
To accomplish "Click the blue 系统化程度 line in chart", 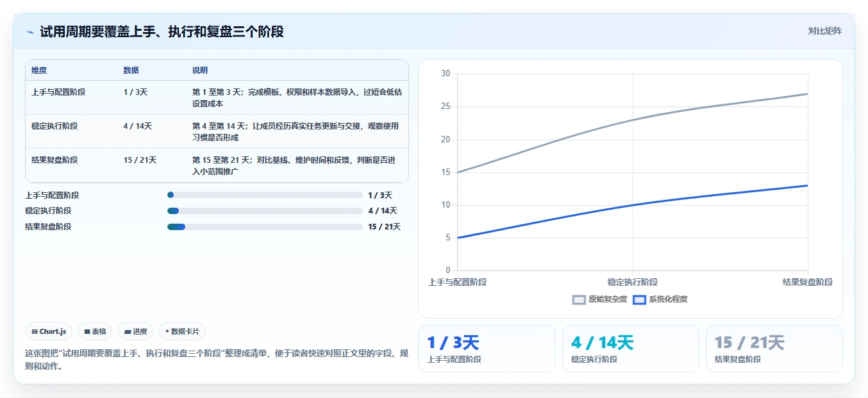I will coord(633,205).
